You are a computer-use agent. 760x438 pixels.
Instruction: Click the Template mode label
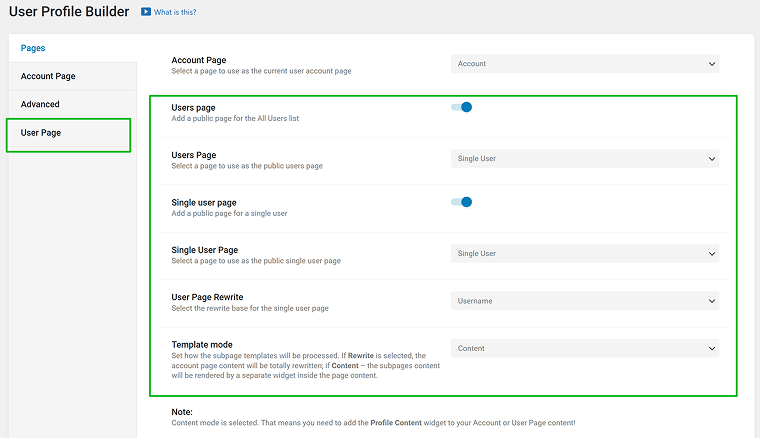click(202, 344)
